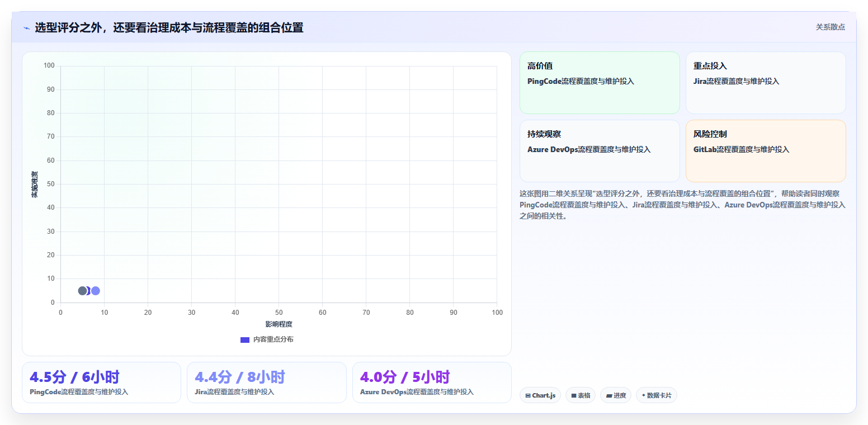
Task: Click the 数据卡片 tag label
Action: 659,395
